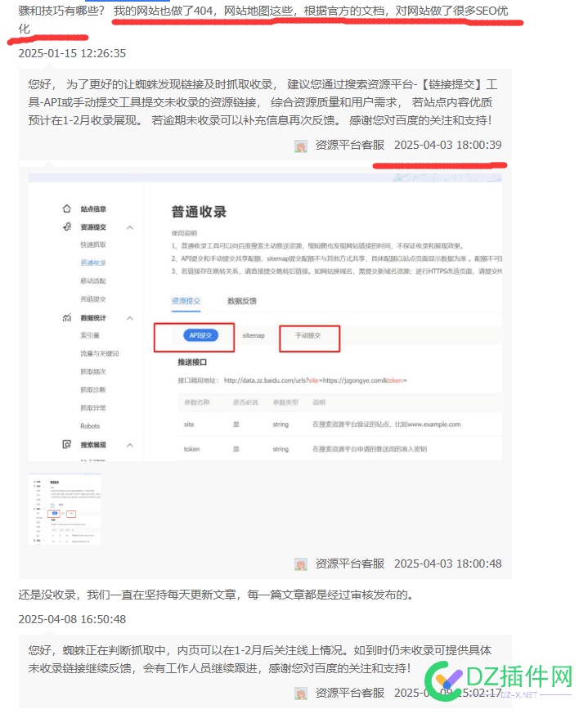
Task: Click the 2025-04-03 18:00:39 timestamp
Action: (447, 146)
